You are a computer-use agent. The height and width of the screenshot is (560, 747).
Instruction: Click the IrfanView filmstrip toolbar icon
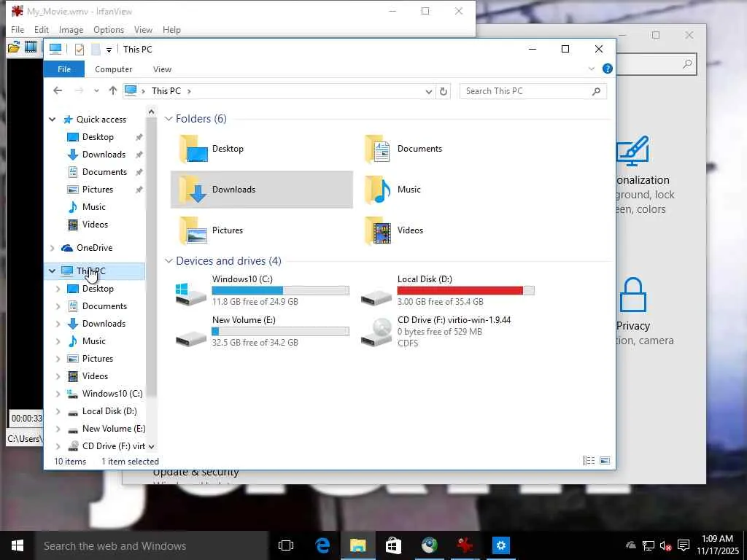31,47
